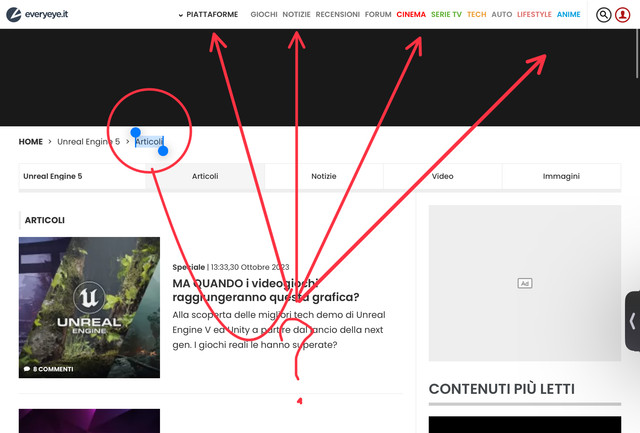This screenshot has width=640, height=433.
Task: Open the user account profile icon
Action: [622, 15]
